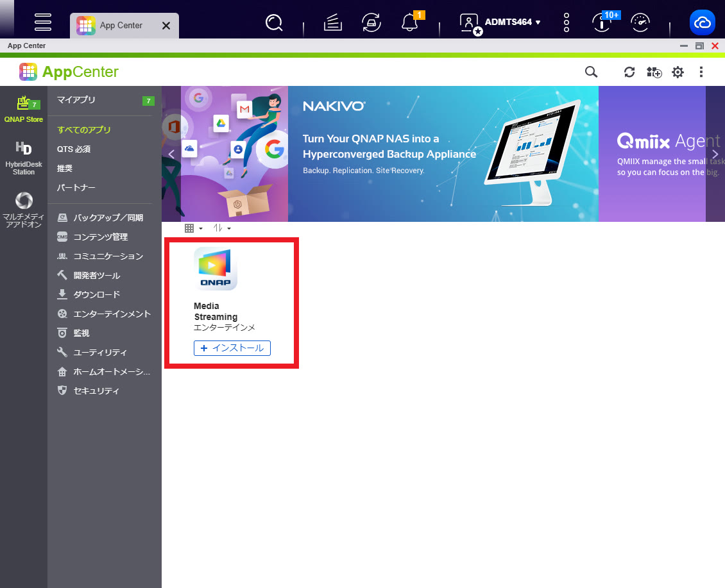
Task: Select パートナー category
Action: [x=76, y=188]
